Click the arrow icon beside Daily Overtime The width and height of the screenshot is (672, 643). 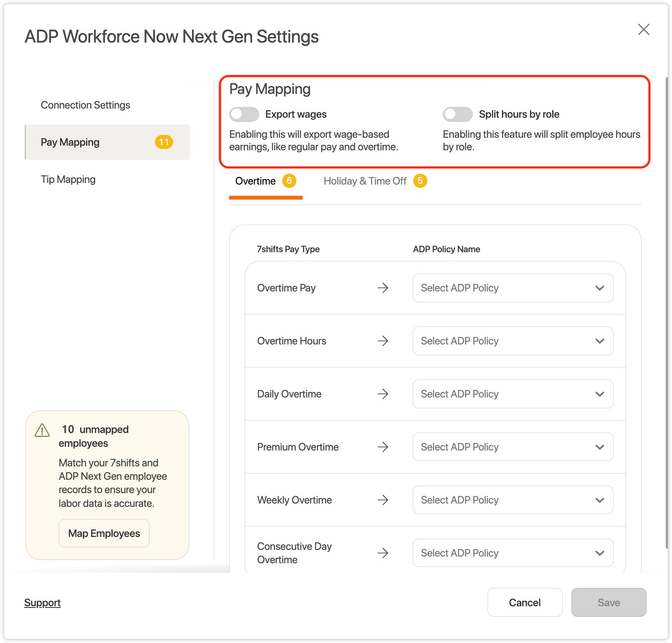(x=383, y=394)
